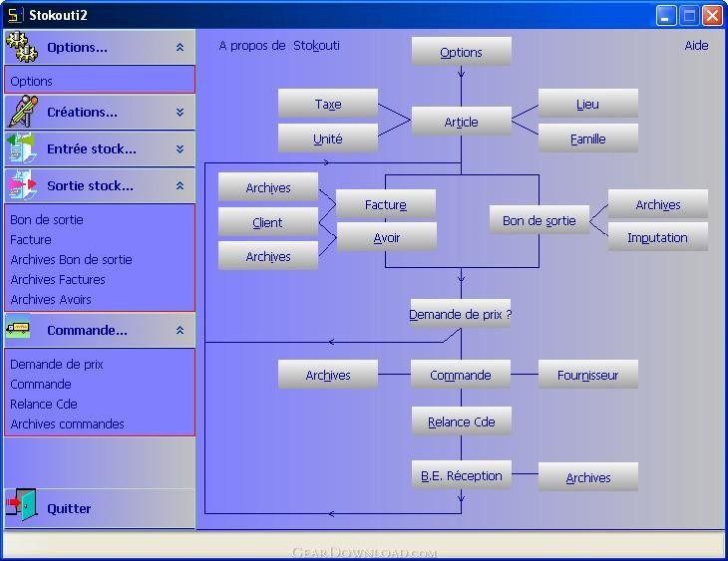Open Facture in the sidebar list
Viewport: 728px width, 561px height.
click(31, 239)
